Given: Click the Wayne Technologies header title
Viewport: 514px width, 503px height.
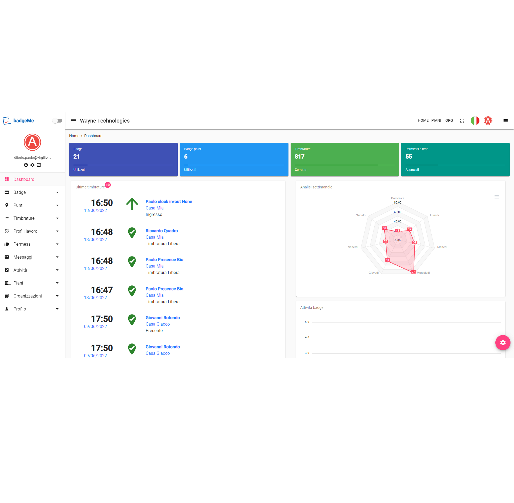Looking at the screenshot, I should (105, 121).
